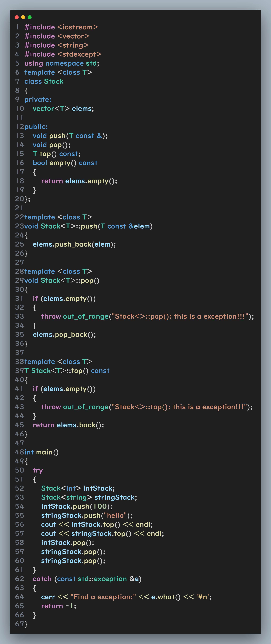Screen dimensions: 271x644
Task: Select the push_back call on line 25
Action: [x=74, y=244]
